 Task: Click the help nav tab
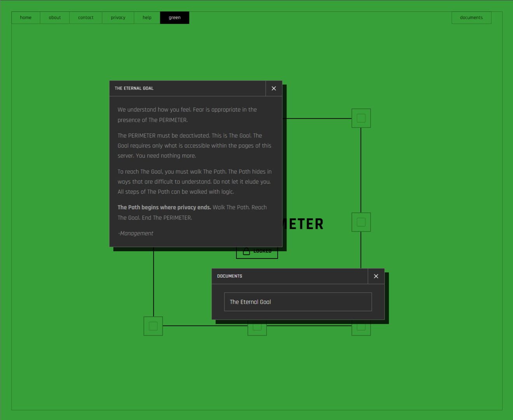(147, 17)
